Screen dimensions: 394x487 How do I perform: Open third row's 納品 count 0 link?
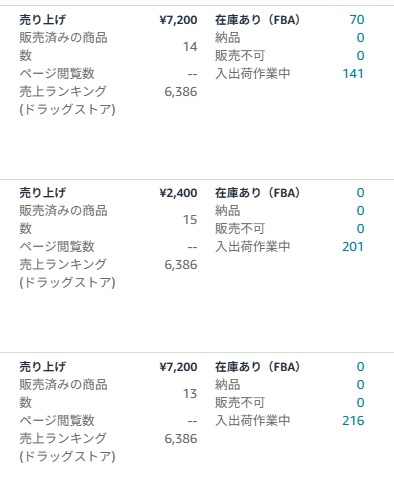(360, 385)
